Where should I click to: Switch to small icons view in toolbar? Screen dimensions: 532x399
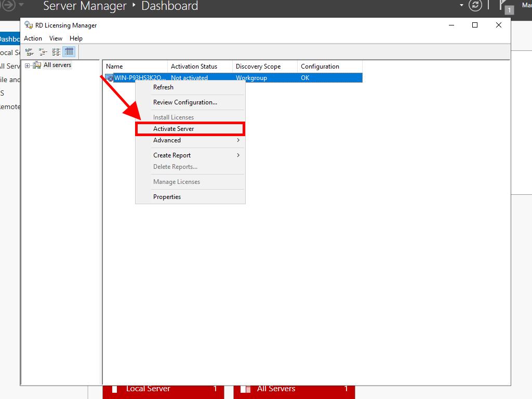tap(43, 52)
